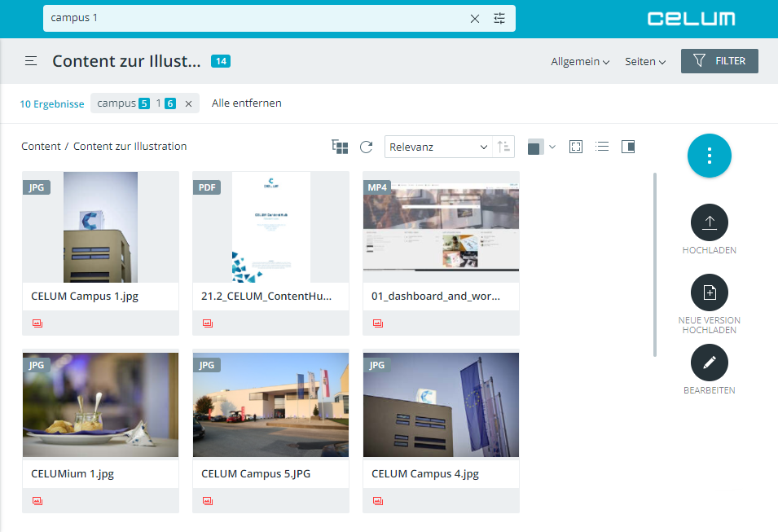
Task: Click the Bearbeiten edit button
Action: click(710, 363)
